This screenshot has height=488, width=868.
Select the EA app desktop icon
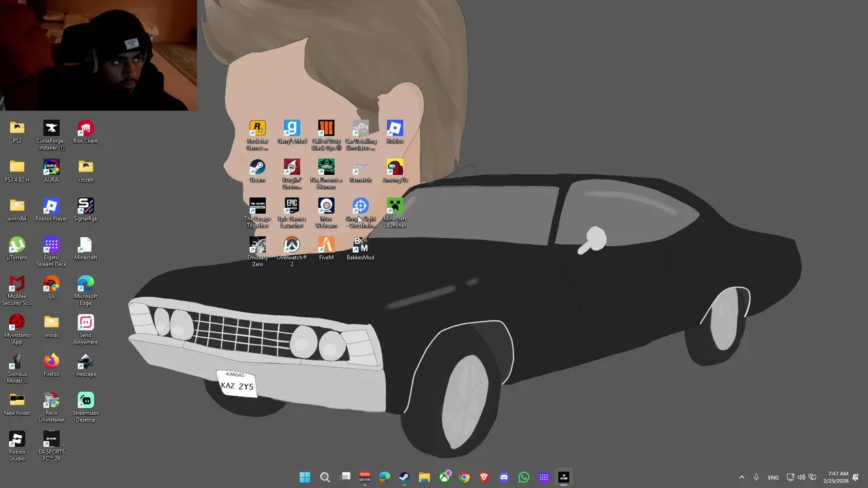(51, 287)
